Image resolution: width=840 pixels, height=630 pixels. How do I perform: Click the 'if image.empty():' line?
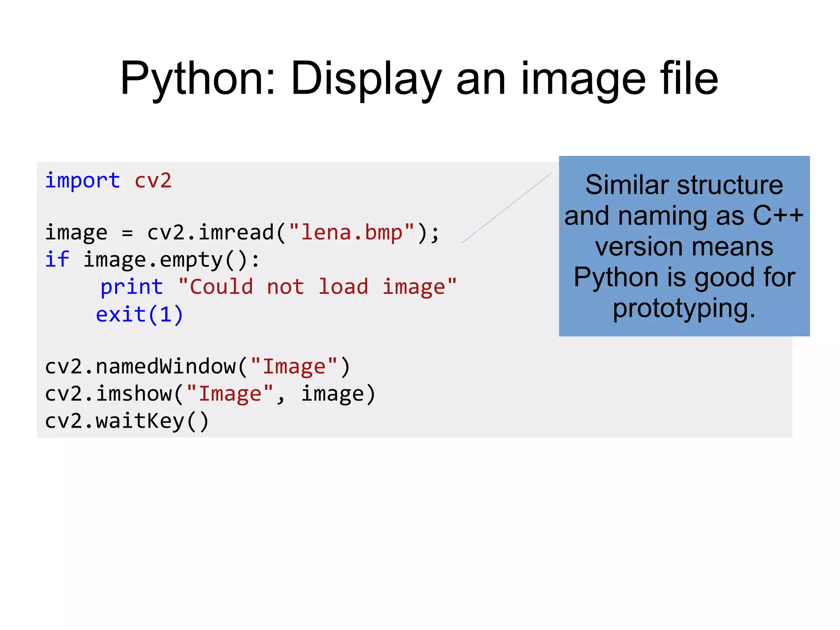152,260
